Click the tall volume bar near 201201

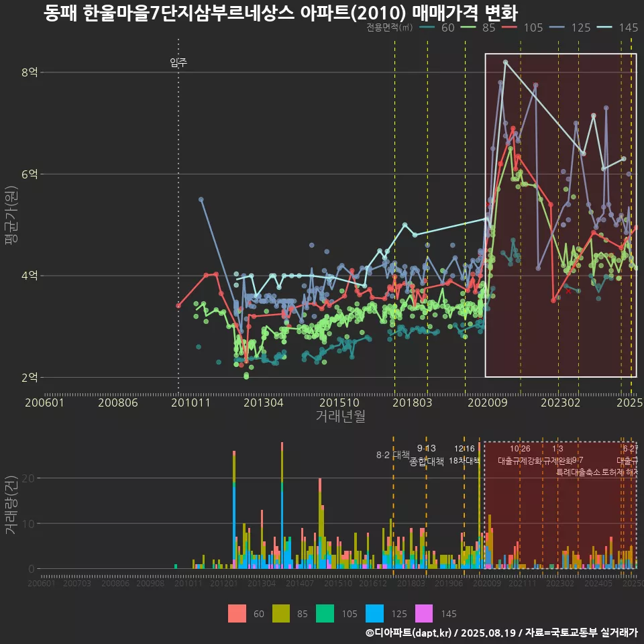coord(234,510)
